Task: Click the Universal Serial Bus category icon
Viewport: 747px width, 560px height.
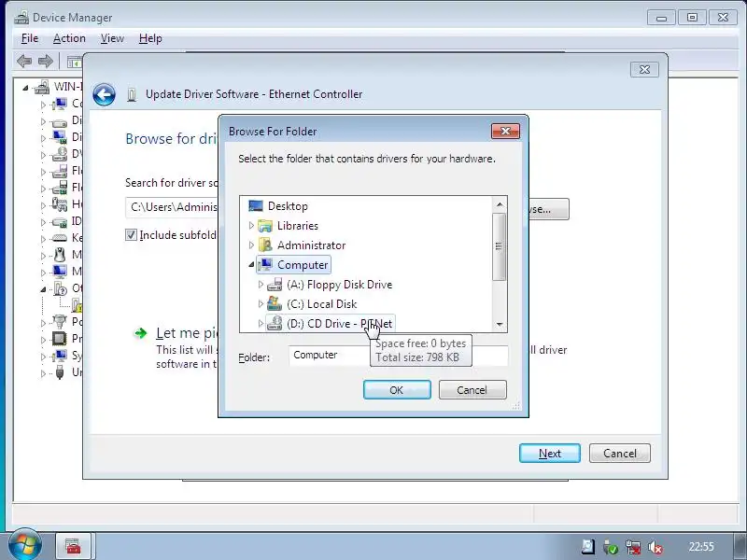Action: click(x=60, y=371)
